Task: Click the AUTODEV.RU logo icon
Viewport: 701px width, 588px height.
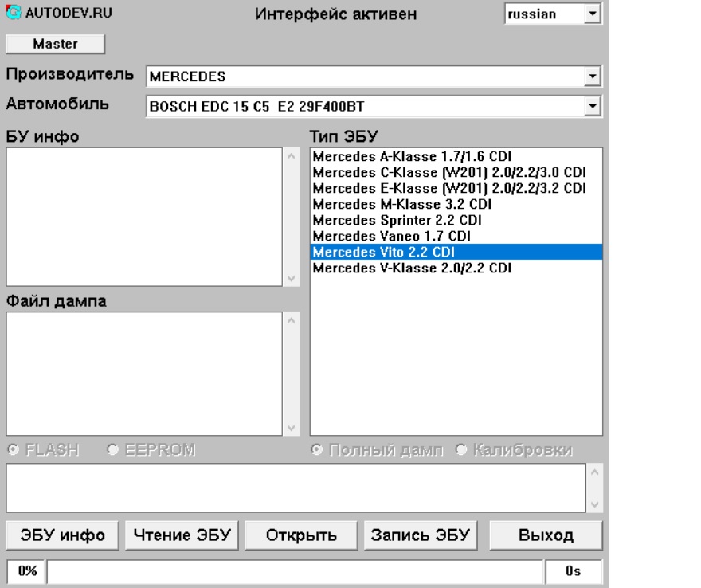Action: 10,14
